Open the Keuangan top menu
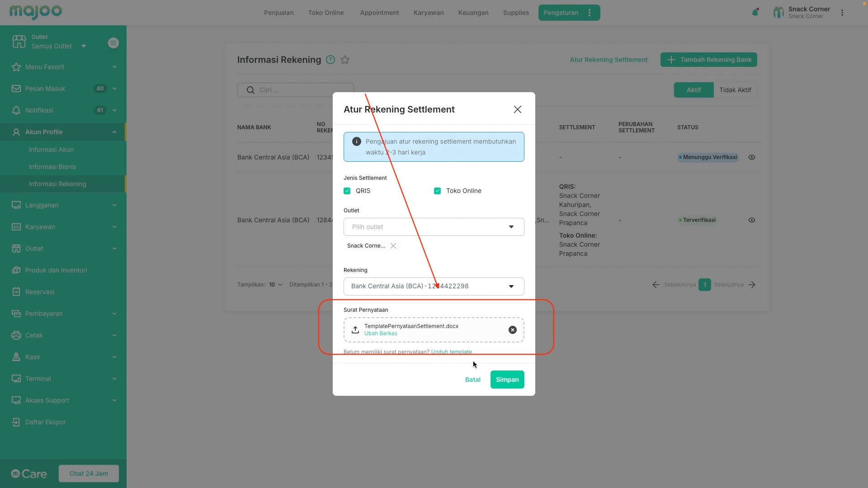This screenshot has height=488, width=868. tap(473, 13)
